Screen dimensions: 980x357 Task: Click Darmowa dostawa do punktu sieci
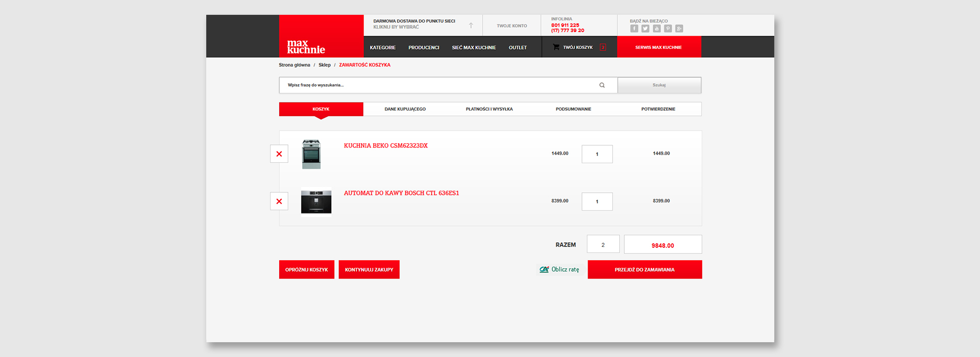[414, 21]
